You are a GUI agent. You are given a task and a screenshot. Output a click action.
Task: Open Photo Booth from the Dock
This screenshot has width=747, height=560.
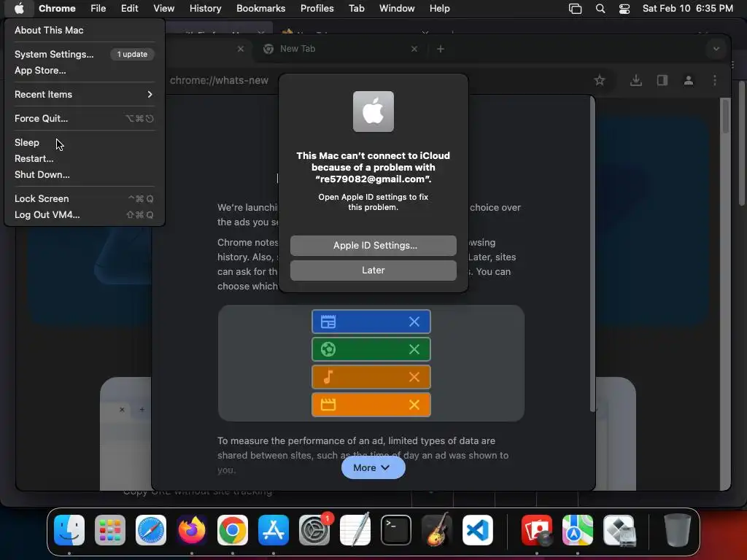537,530
